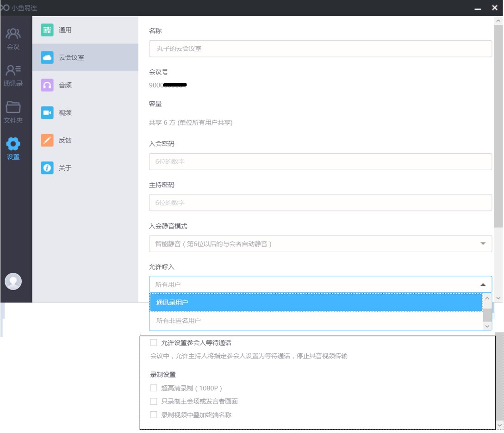The image size is (504, 433).
Task: Open the 文件夹 folder icon
Action: coord(13,107)
